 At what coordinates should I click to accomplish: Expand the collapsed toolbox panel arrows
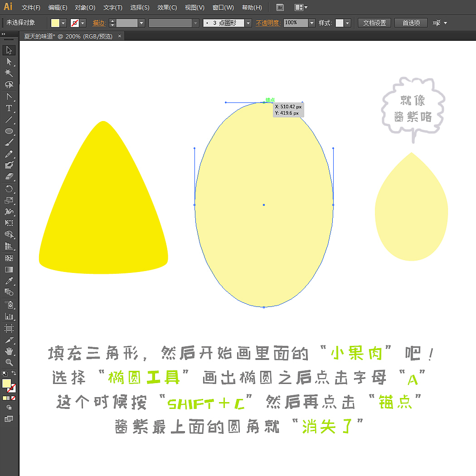tap(3, 34)
